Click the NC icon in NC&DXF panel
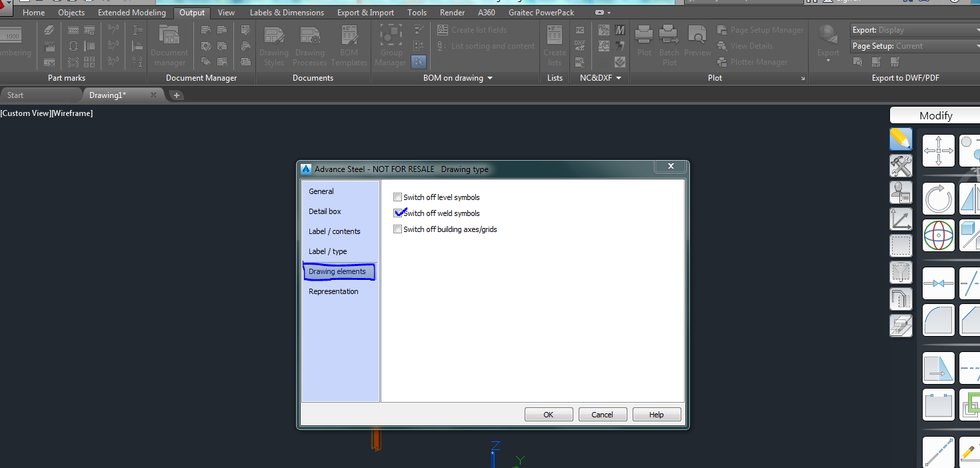The width and height of the screenshot is (980, 468). pyautogui.click(x=580, y=30)
